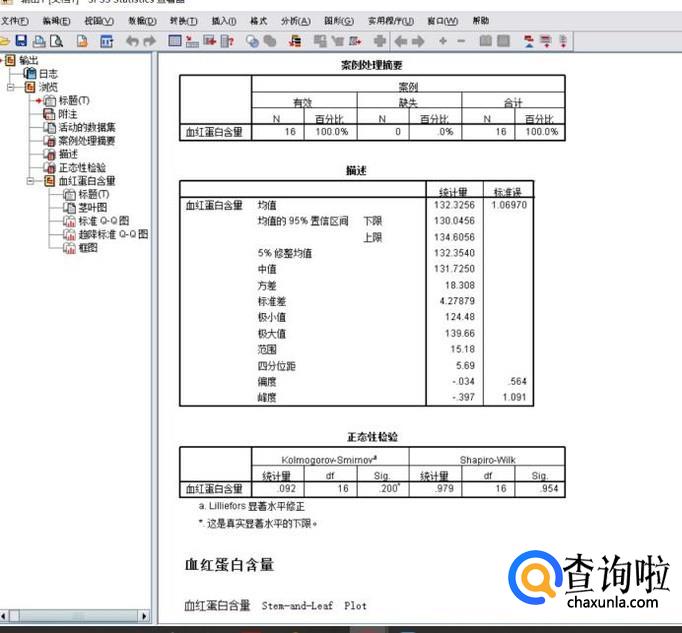Viewport: 682px width, 633px height.
Task: Click the Go to Case icon
Action: (192, 41)
